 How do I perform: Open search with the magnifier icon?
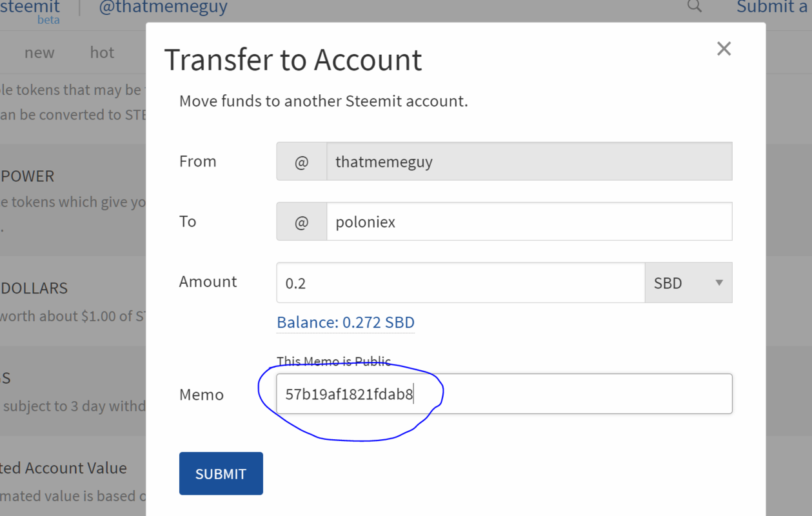click(695, 6)
